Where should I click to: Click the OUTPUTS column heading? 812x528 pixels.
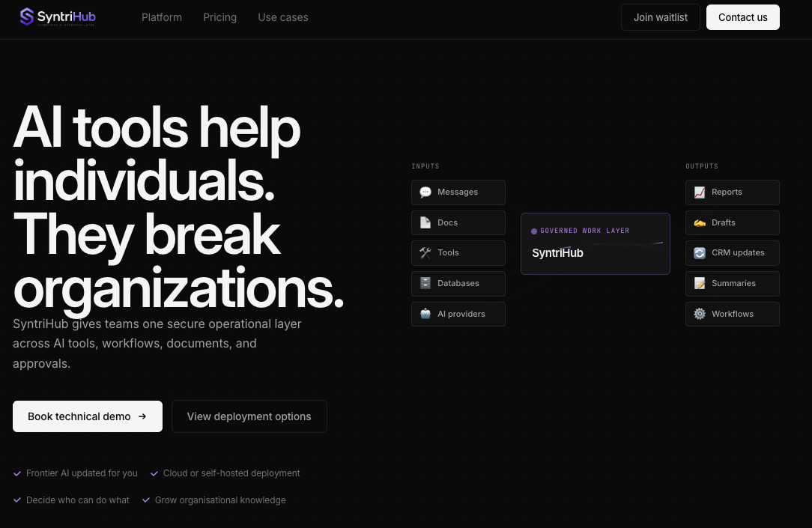702,166
